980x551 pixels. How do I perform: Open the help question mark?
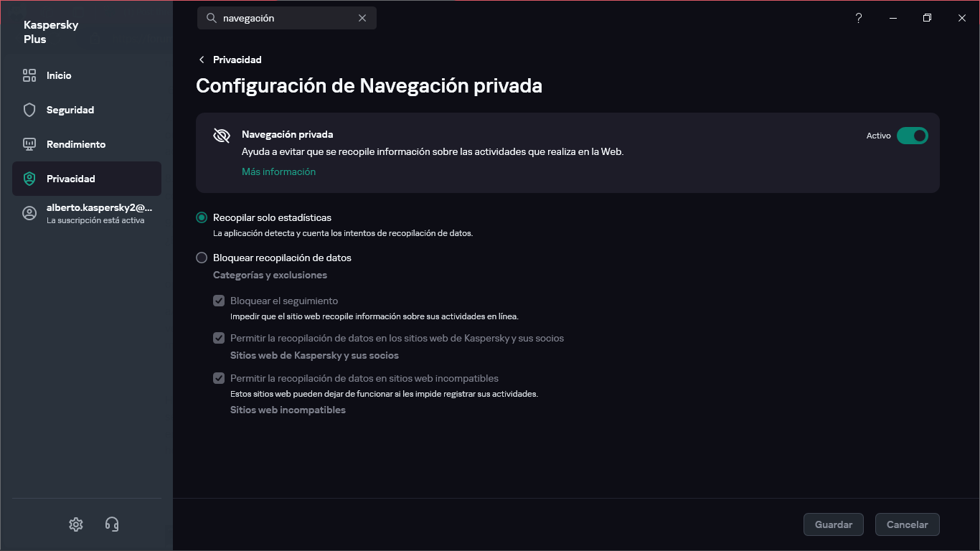[859, 18]
